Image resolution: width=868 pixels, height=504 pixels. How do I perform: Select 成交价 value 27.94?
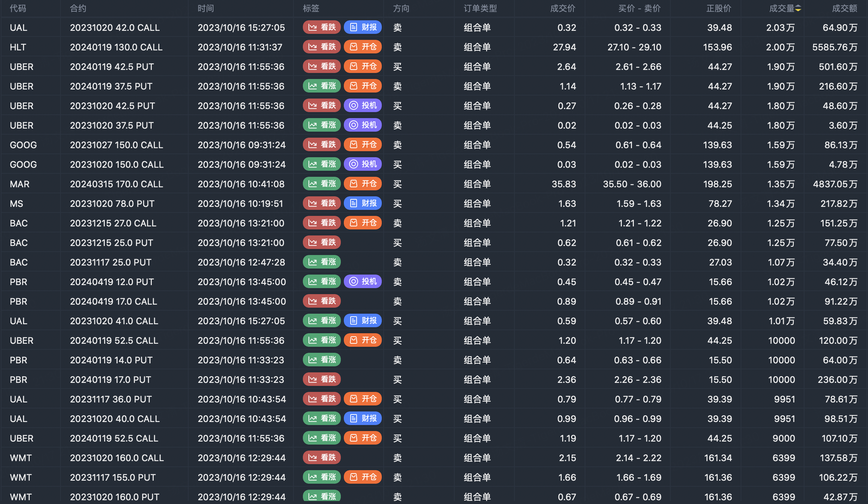tap(564, 47)
